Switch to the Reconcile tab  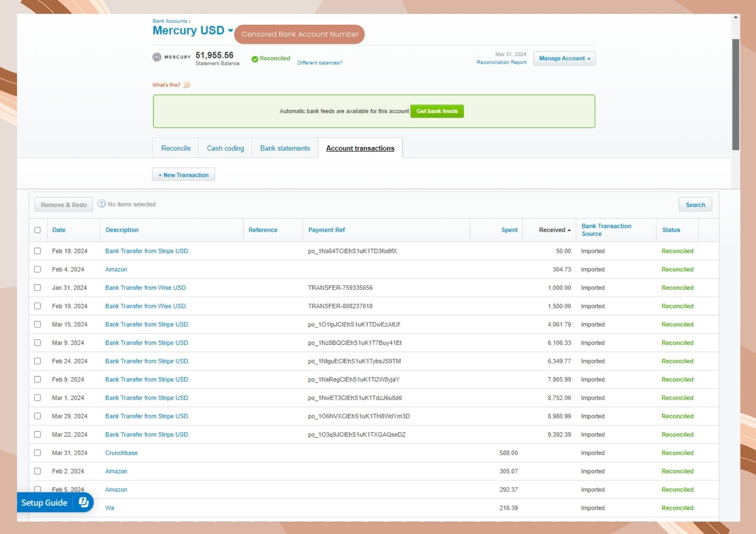(x=176, y=148)
